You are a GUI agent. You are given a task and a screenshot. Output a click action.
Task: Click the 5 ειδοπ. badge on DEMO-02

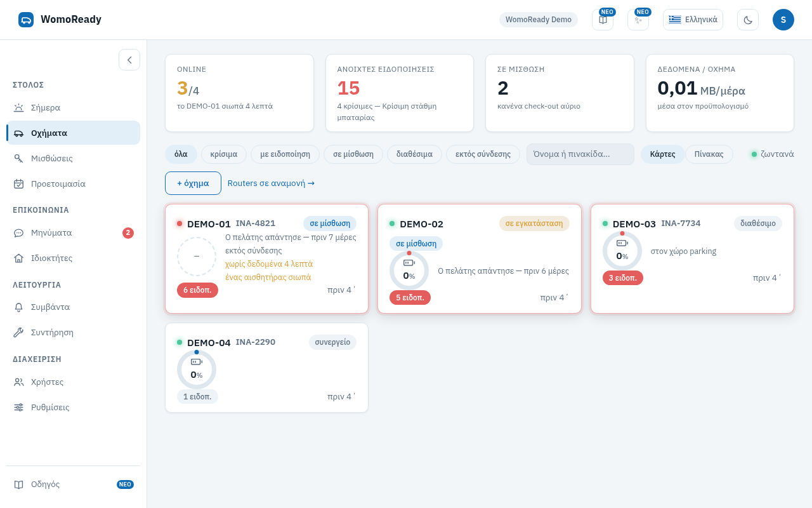[410, 298]
